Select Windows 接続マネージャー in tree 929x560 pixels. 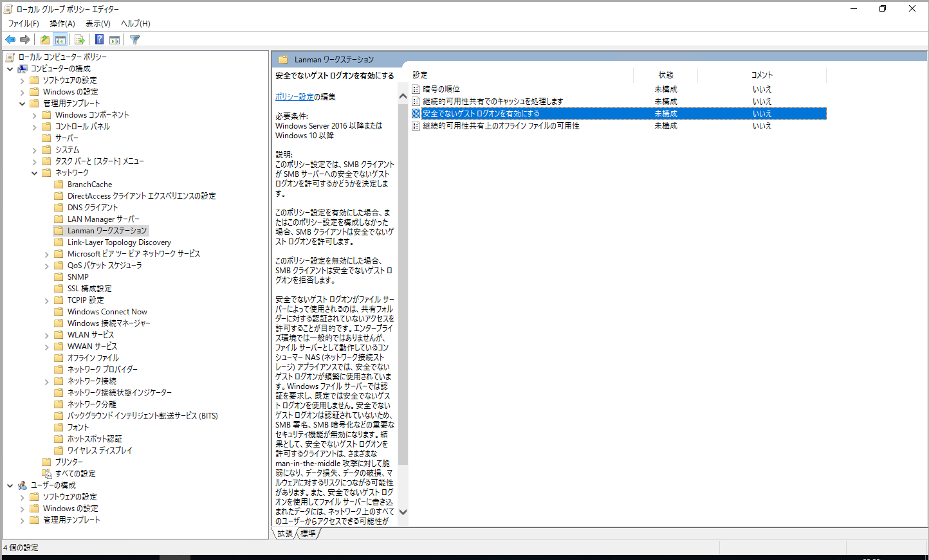[109, 323]
